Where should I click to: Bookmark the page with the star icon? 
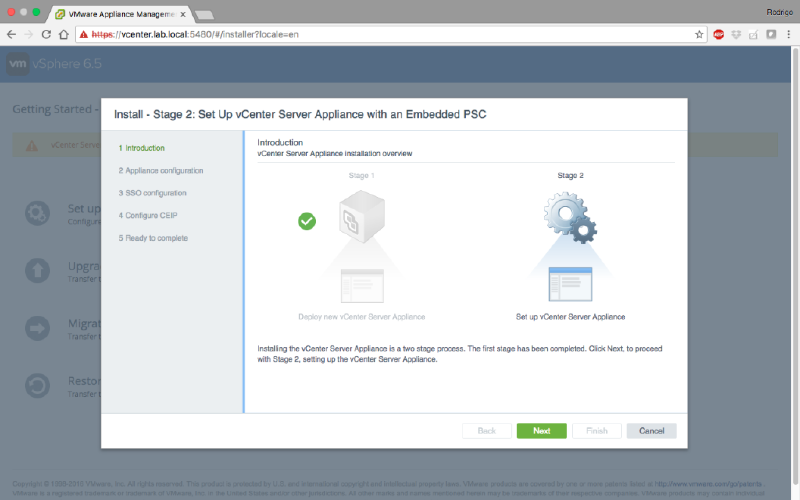[699, 34]
